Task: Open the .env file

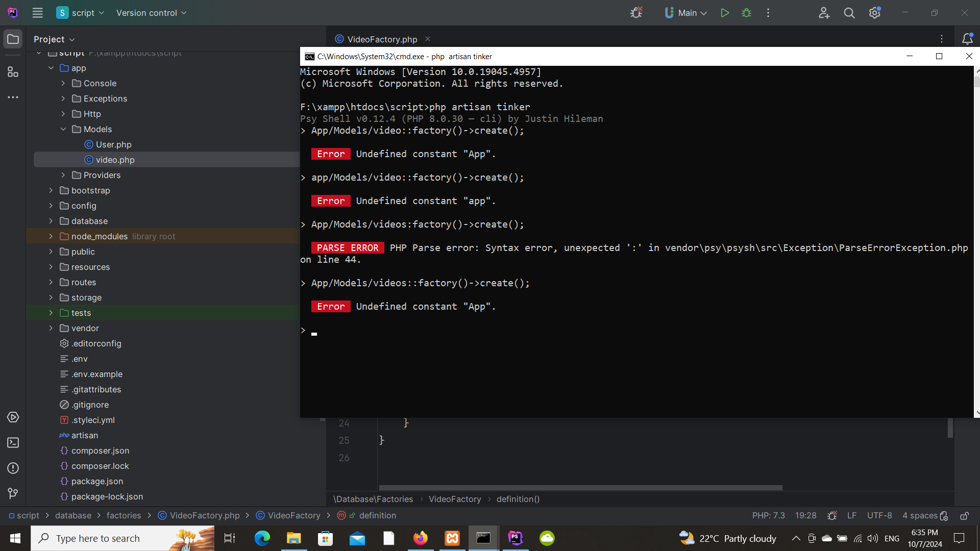Action: [79, 359]
